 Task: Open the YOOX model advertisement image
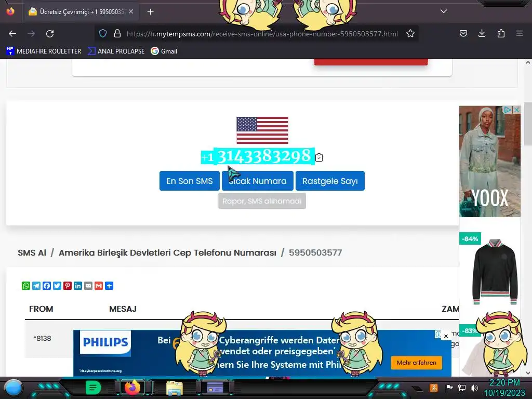click(489, 162)
